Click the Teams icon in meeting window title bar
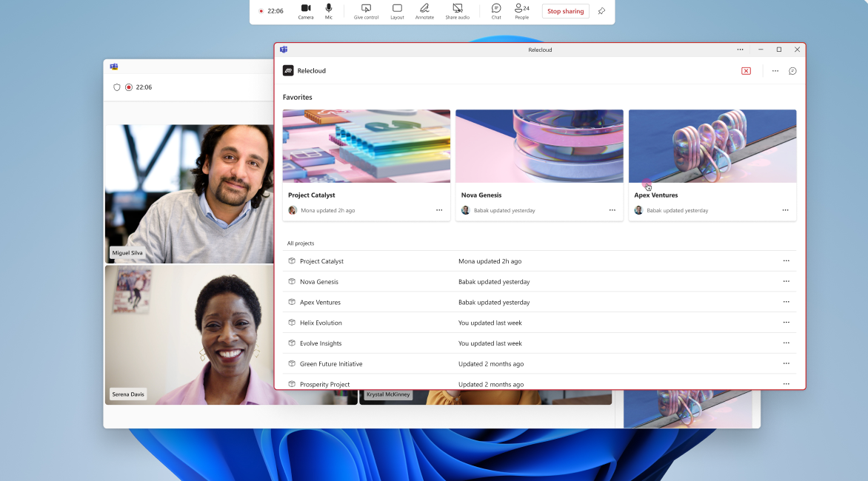Screen dimensions: 868x481 (x=114, y=67)
